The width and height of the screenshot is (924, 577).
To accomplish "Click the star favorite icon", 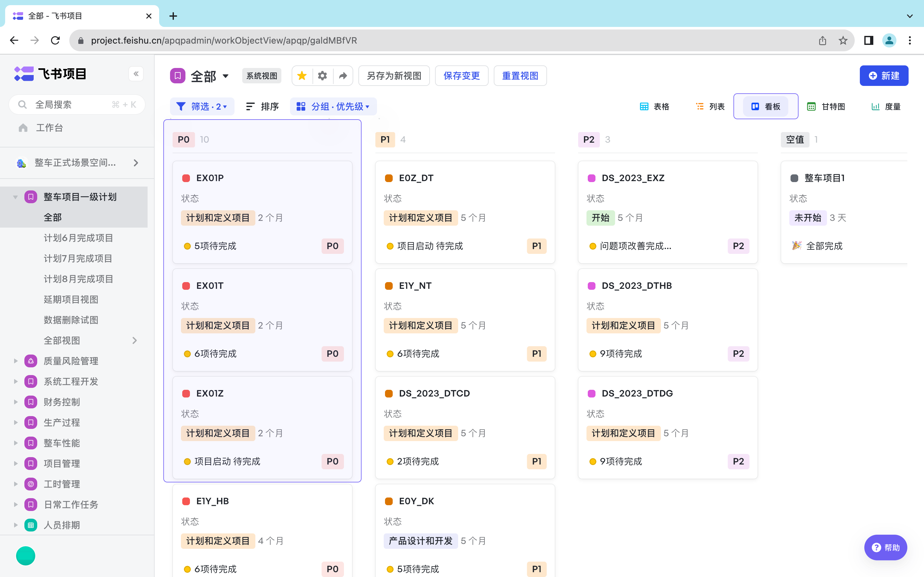I will click(302, 76).
